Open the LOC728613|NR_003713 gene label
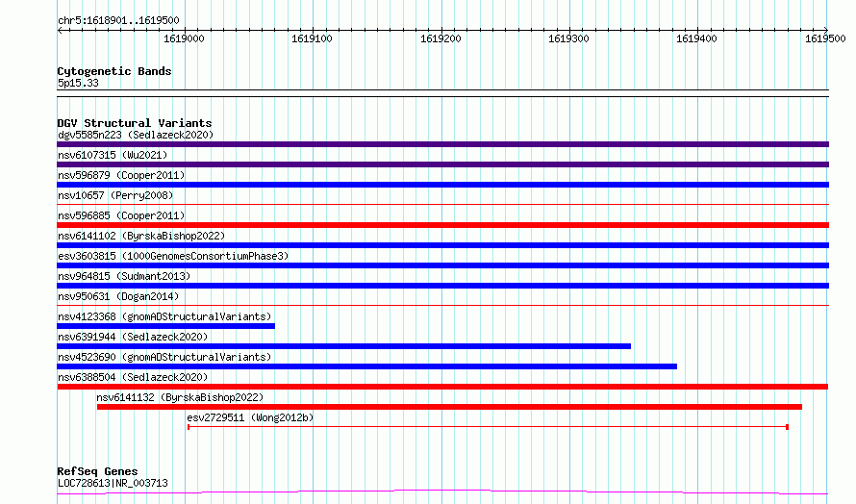856x504 pixels. tap(113, 483)
